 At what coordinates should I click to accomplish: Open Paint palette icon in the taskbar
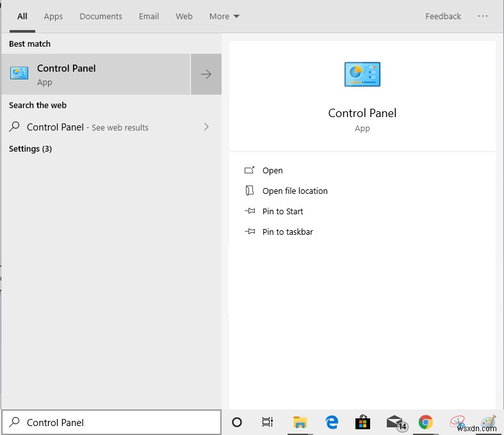point(488,422)
